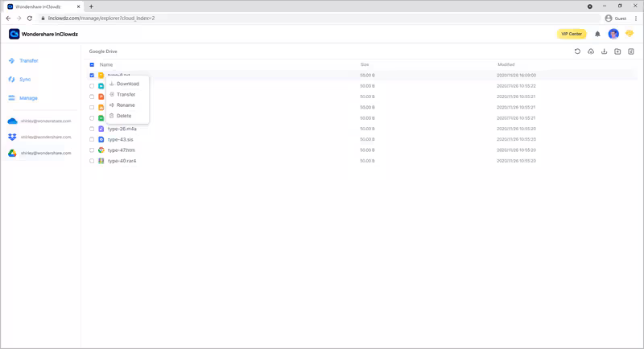Click the new folder icon
Screen dimensions: 644x349
[617, 51]
